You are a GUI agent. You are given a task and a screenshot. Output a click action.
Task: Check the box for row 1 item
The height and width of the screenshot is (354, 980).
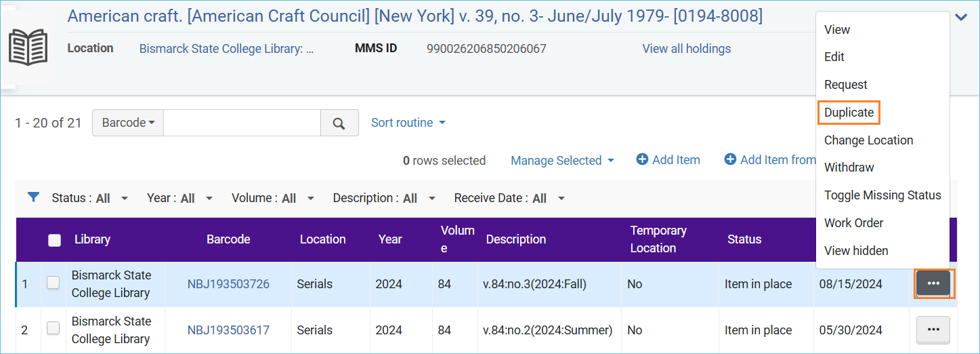point(53,283)
